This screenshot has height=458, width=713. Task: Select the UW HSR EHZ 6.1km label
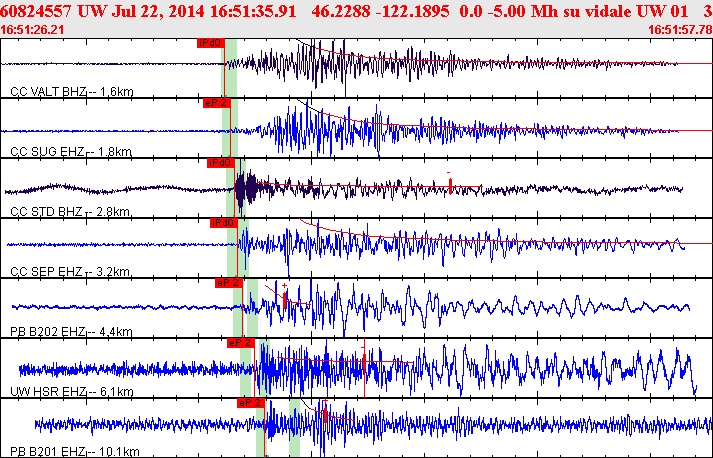72,392
